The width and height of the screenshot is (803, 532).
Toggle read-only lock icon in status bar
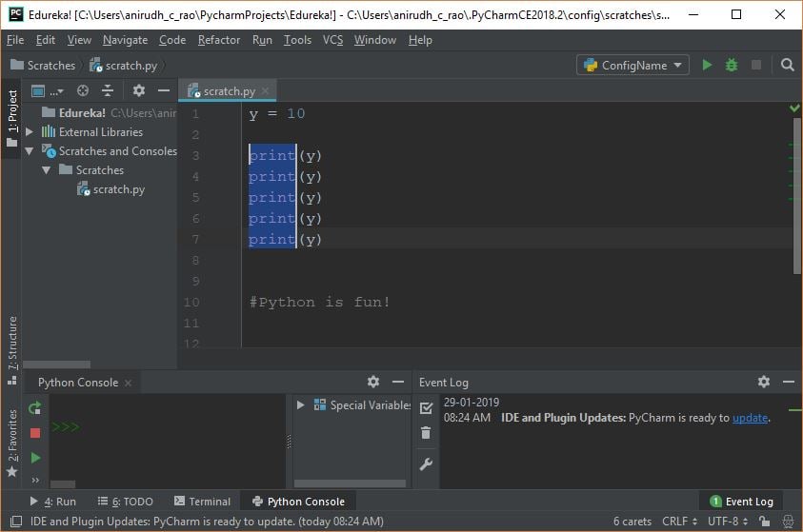765,522
